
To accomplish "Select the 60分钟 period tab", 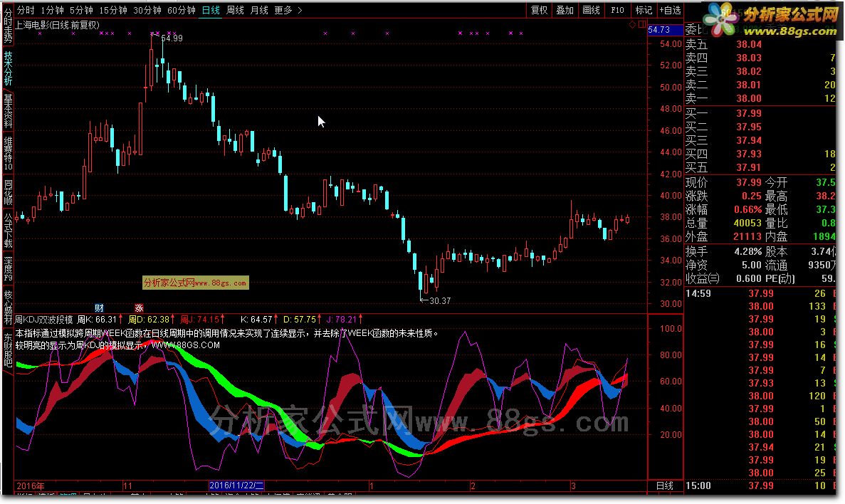I will click(x=181, y=10).
